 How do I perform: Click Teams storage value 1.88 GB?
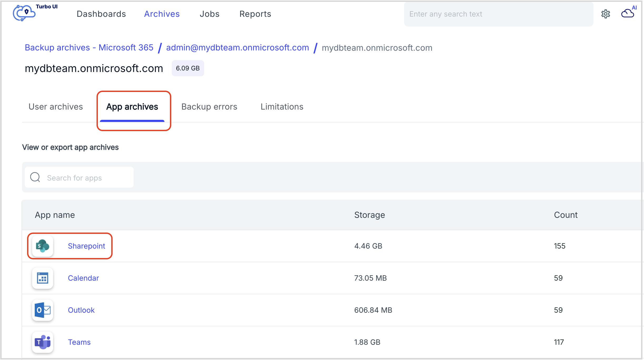(367, 342)
